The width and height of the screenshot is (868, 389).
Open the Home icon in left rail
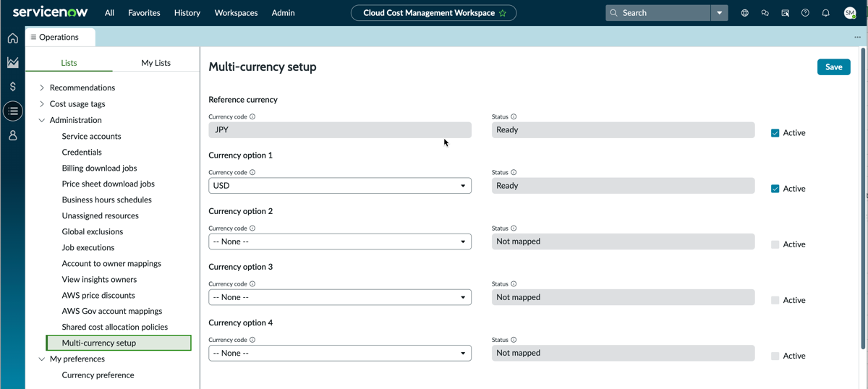[x=12, y=38]
